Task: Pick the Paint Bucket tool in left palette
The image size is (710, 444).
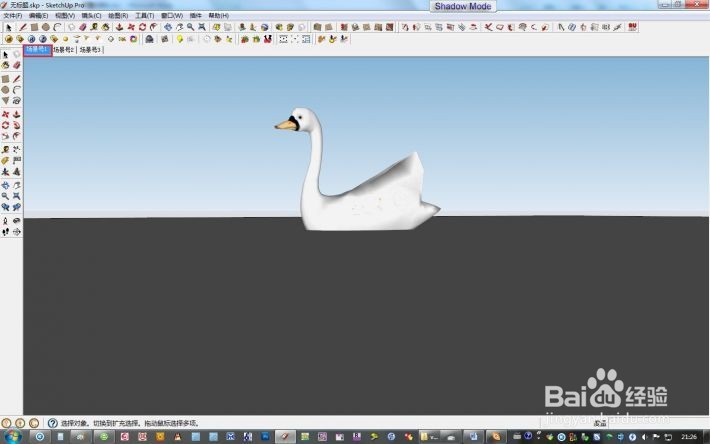Action: pos(5,66)
